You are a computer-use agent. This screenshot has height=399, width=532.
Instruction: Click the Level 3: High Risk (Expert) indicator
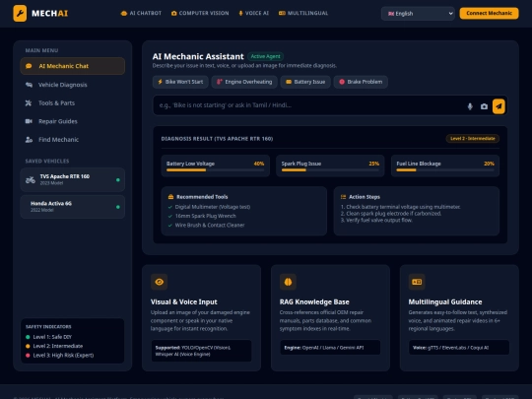click(60, 356)
